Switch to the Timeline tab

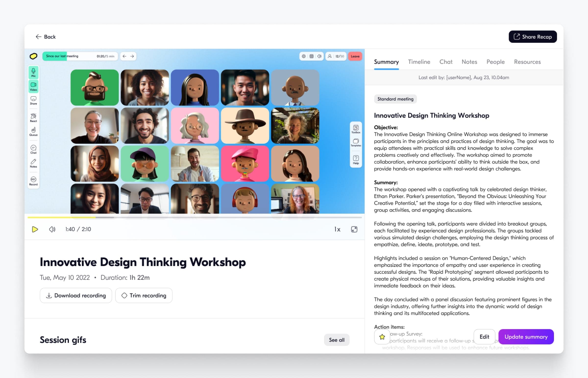(x=419, y=62)
